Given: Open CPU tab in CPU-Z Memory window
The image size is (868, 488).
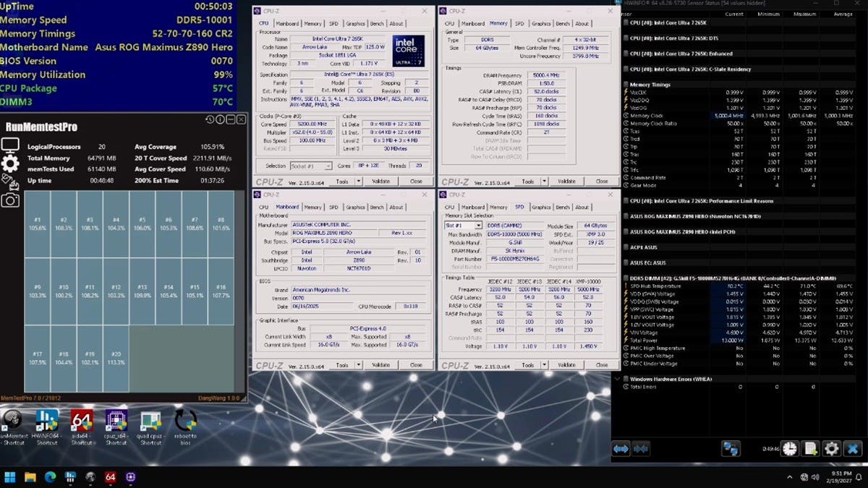Looking at the screenshot, I should 450,24.
